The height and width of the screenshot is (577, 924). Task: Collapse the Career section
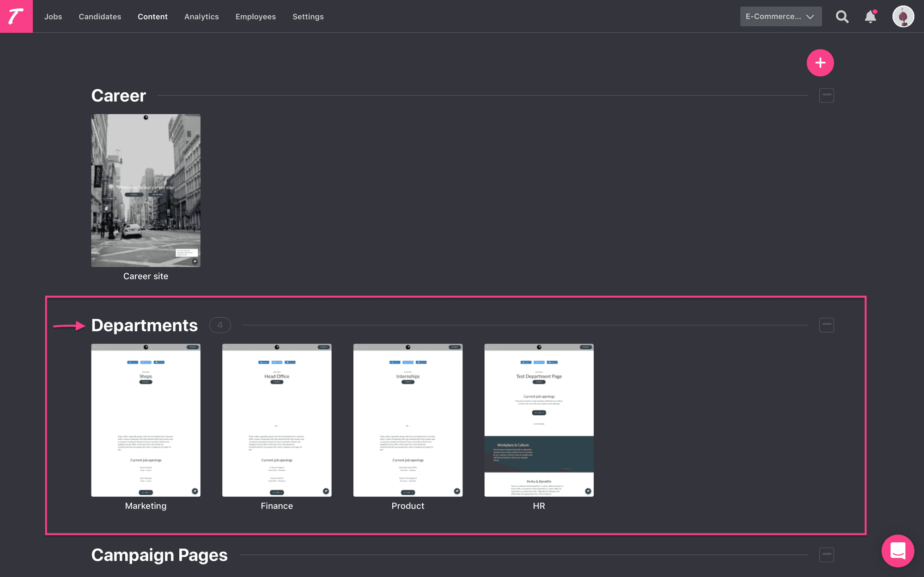[x=827, y=95]
